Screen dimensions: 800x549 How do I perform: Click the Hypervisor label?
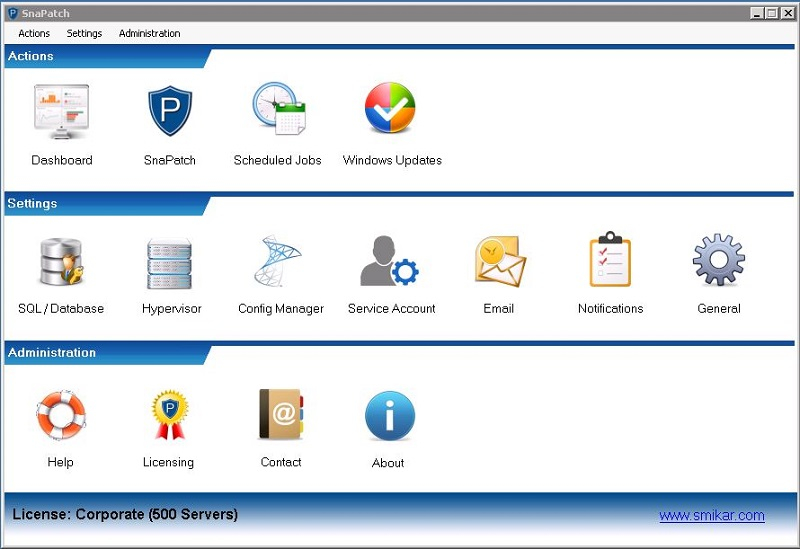[x=171, y=309]
